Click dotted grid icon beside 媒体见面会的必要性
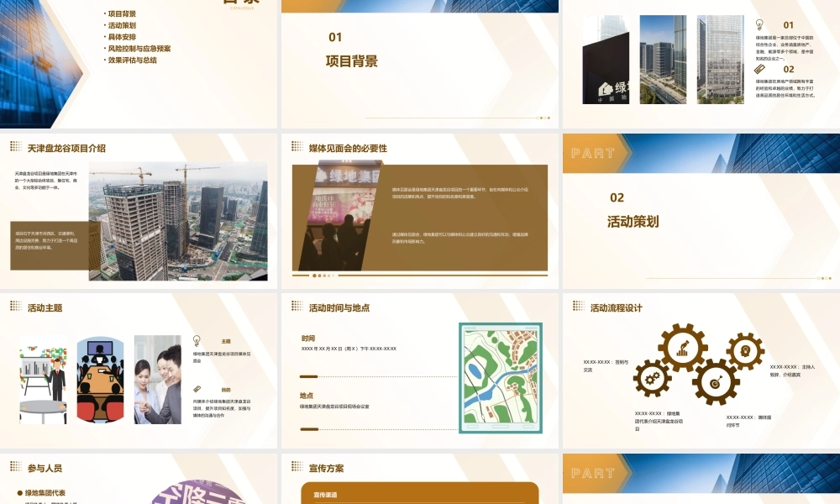The width and height of the screenshot is (840, 504). click(x=297, y=146)
